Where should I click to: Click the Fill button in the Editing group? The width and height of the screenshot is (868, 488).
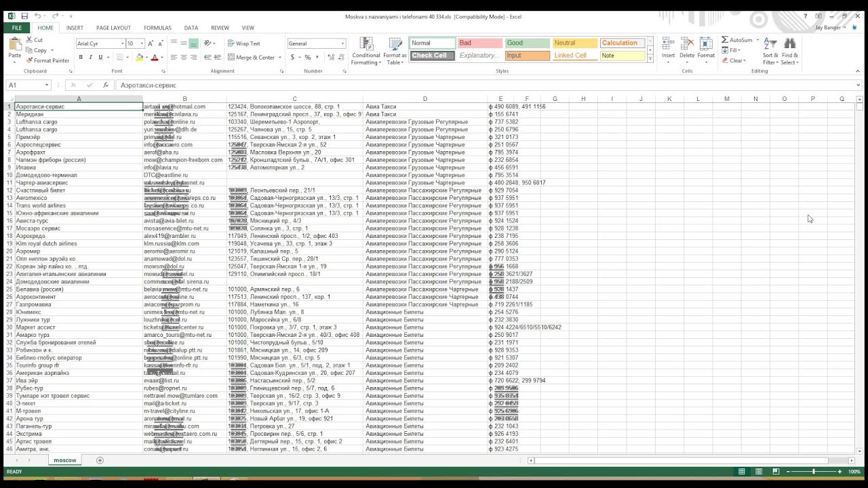pos(731,50)
